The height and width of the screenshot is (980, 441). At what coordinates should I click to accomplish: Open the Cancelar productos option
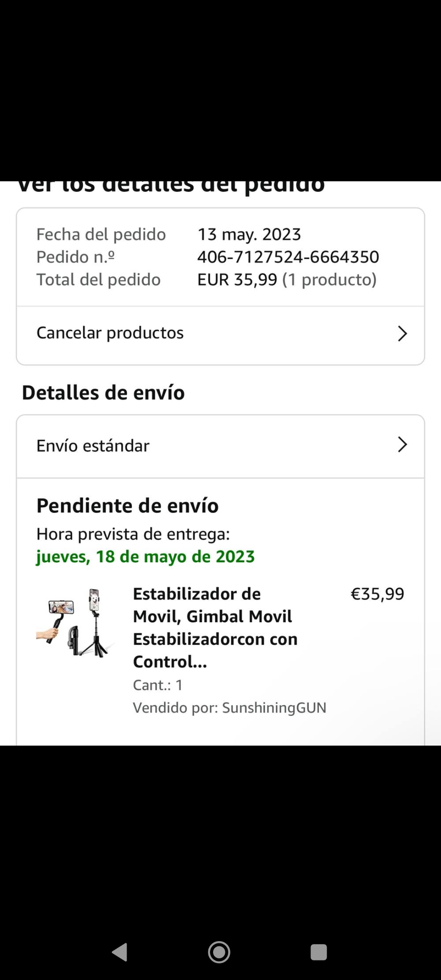[110, 333]
